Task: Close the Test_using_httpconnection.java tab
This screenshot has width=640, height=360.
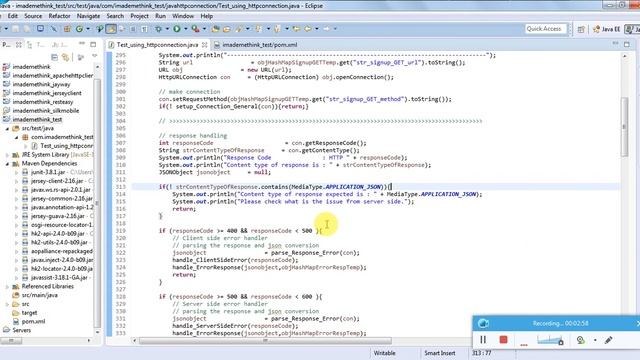Action: pyautogui.click(x=204, y=45)
